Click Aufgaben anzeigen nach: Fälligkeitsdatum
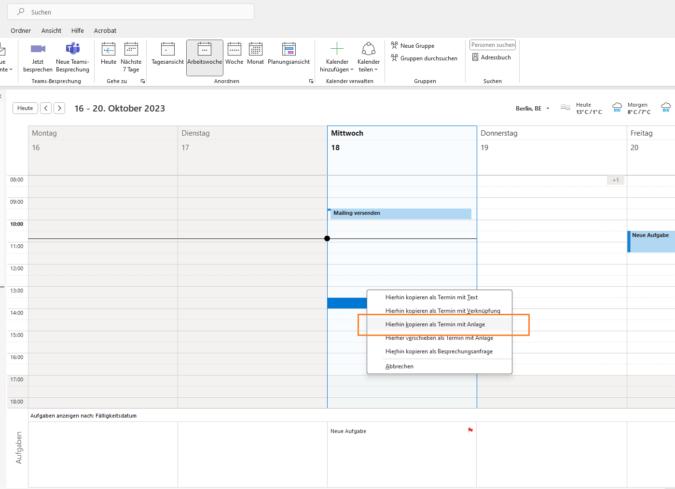675x489 pixels. 84,416
